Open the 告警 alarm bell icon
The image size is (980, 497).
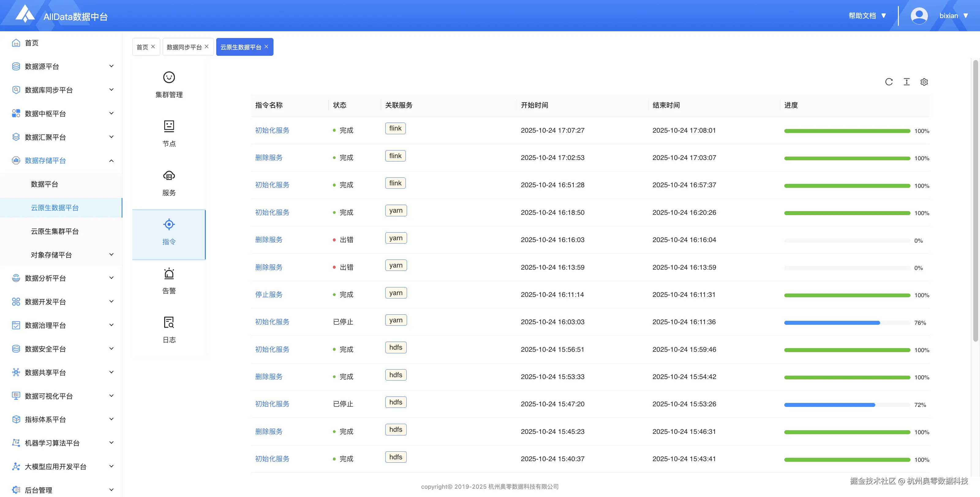(169, 274)
